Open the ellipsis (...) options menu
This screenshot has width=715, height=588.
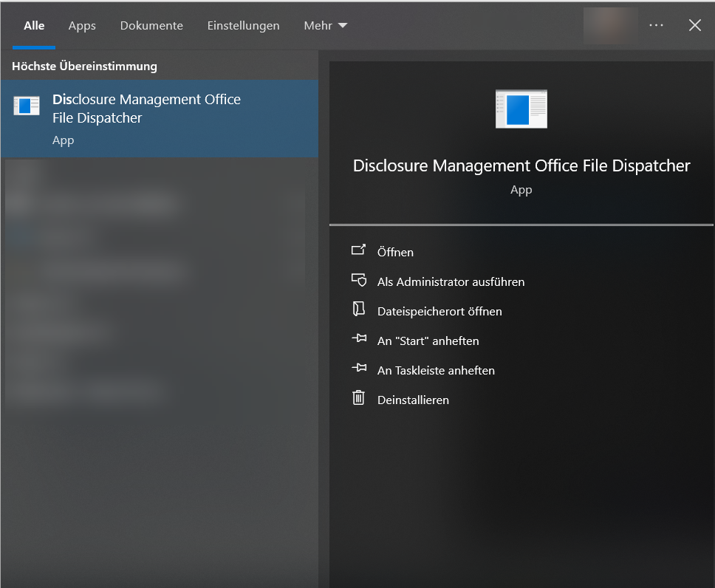[656, 24]
